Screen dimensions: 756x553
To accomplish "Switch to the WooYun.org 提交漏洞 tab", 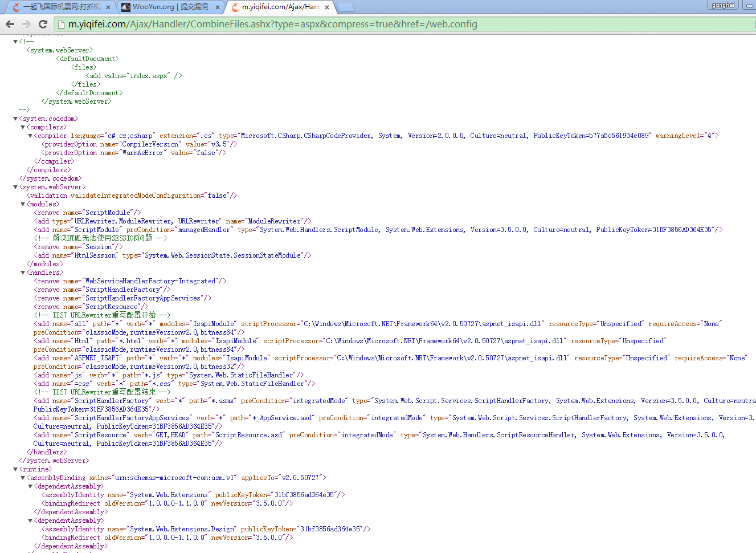I will tap(170, 7).
